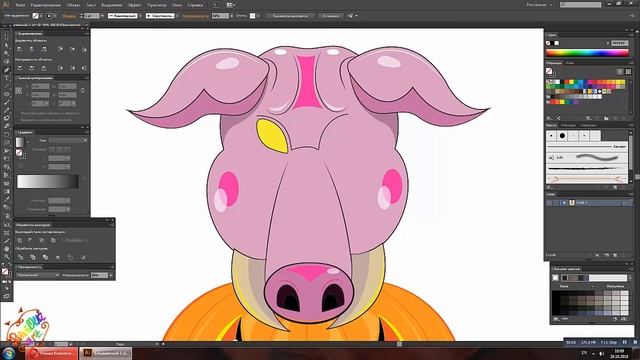Click the search field in the menu bar
The image size is (640, 360).
pyautogui.click(x=581, y=5)
